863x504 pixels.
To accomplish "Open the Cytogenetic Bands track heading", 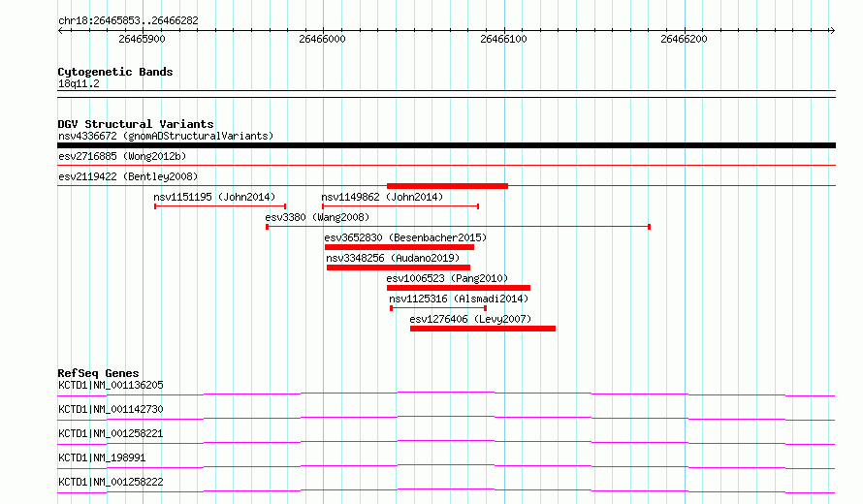I will (115, 72).
